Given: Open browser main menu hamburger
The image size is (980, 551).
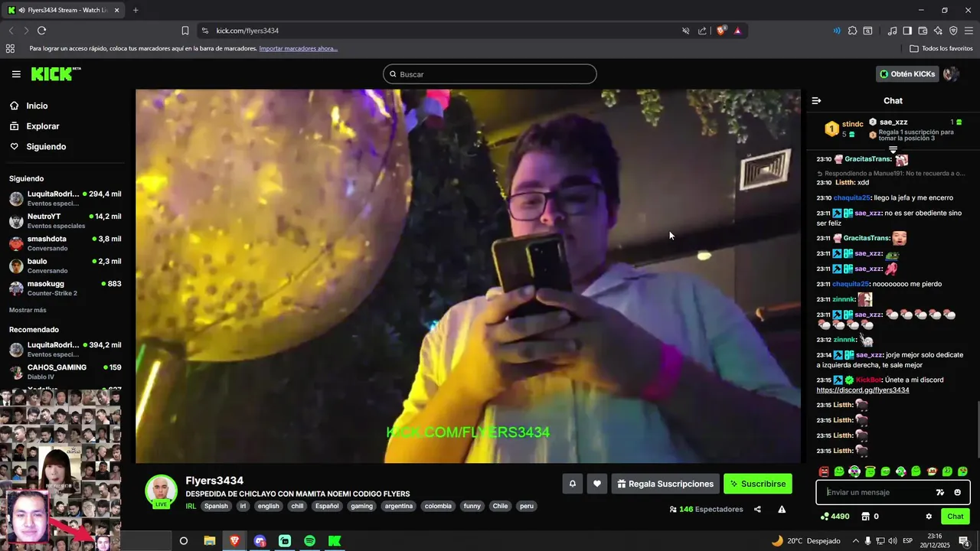Looking at the screenshot, I should pos(969,31).
